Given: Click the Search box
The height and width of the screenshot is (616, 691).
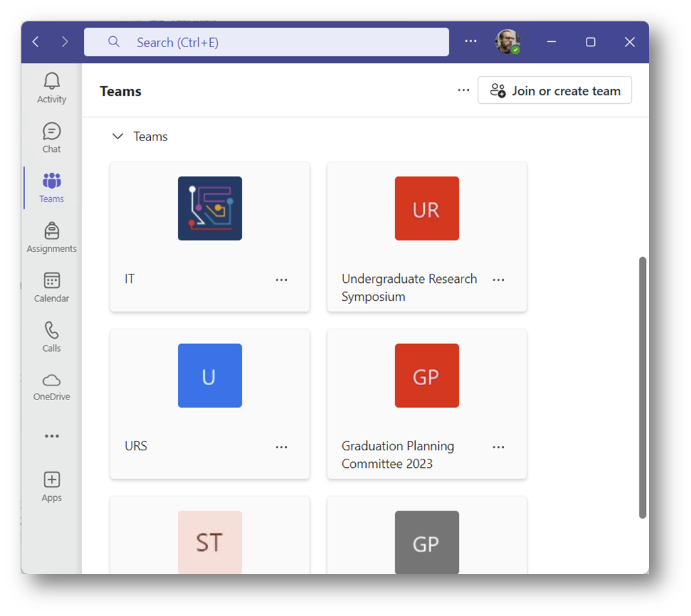Looking at the screenshot, I should (x=266, y=43).
